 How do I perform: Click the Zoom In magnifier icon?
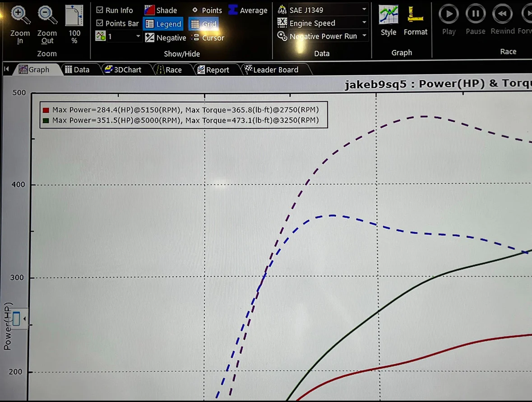tap(20, 16)
